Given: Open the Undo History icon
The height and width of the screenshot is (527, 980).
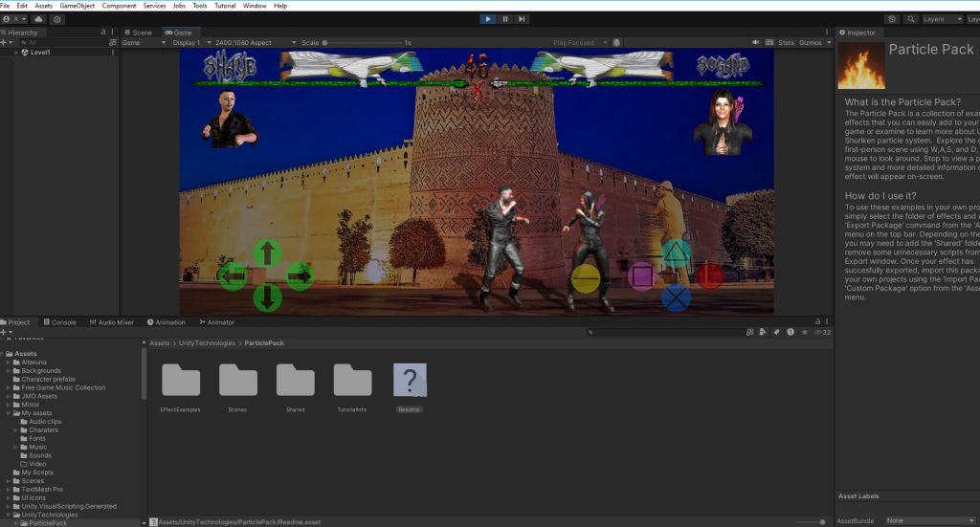Looking at the screenshot, I should [x=892, y=19].
